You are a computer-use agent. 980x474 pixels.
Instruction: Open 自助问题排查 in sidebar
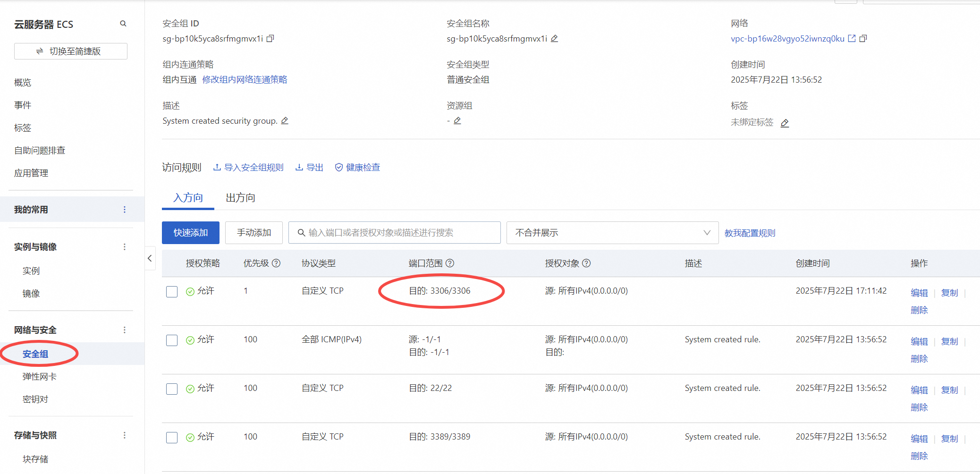coord(40,151)
